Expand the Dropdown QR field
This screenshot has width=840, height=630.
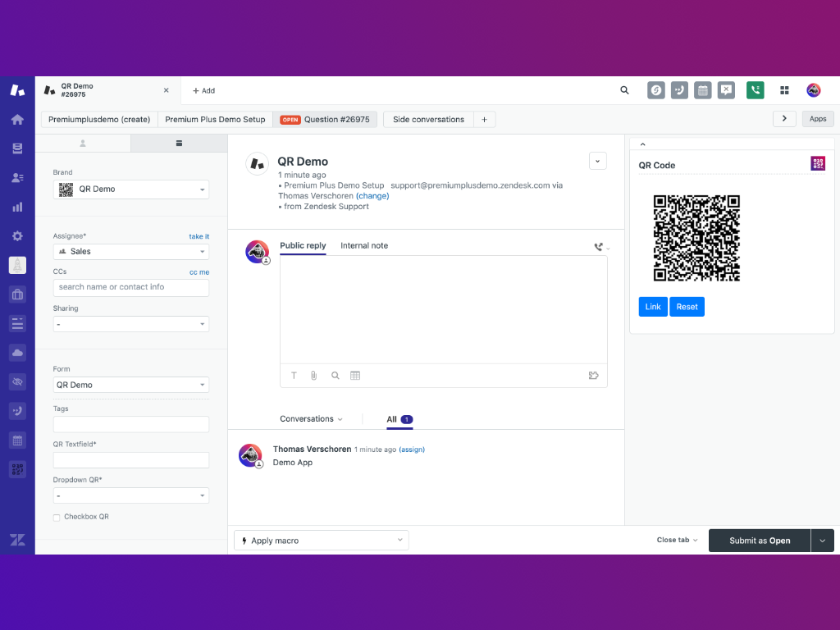[130, 495]
